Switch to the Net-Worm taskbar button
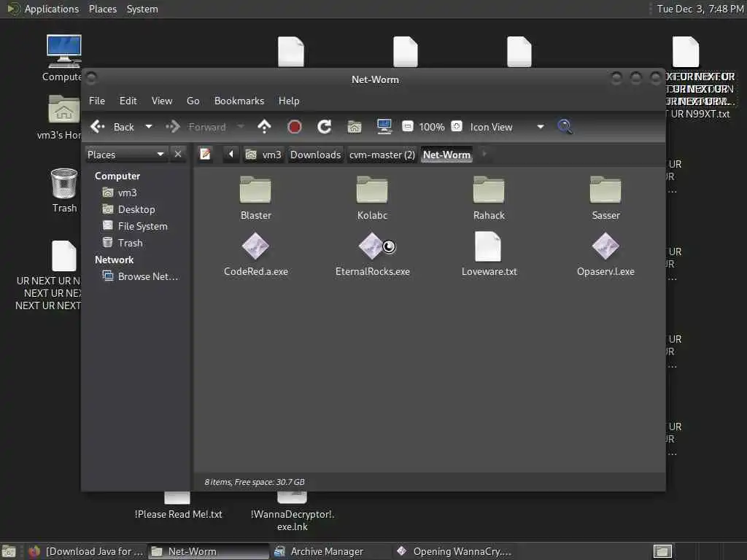This screenshot has width=747, height=560. [208, 551]
